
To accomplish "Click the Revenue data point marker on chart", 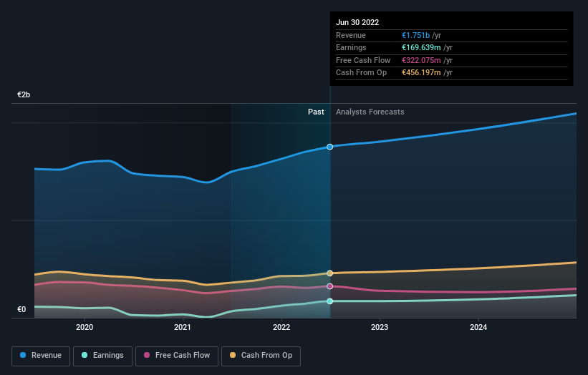I will 329,147.
